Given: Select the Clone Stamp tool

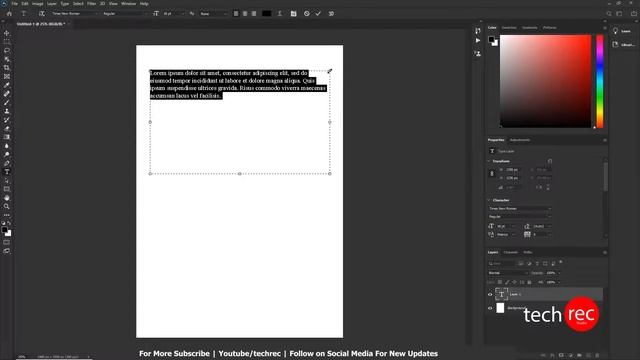Looking at the screenshot, I should coord(7,111).
